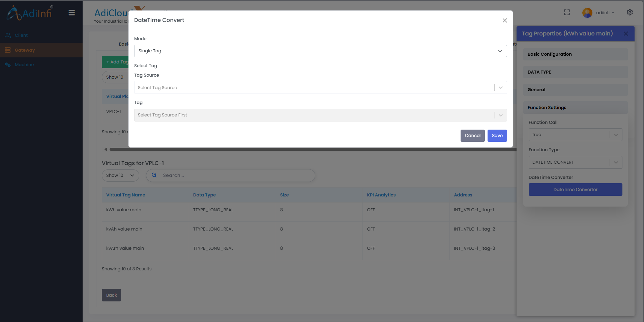Expand the Basic Configuration section
Screen dimensions: 644x322
[575, 54]
